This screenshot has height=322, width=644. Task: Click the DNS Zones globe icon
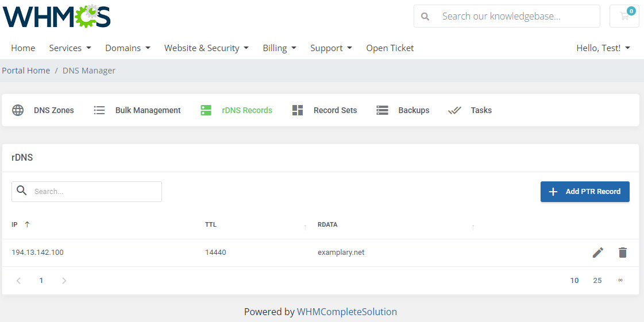point(18,110)
